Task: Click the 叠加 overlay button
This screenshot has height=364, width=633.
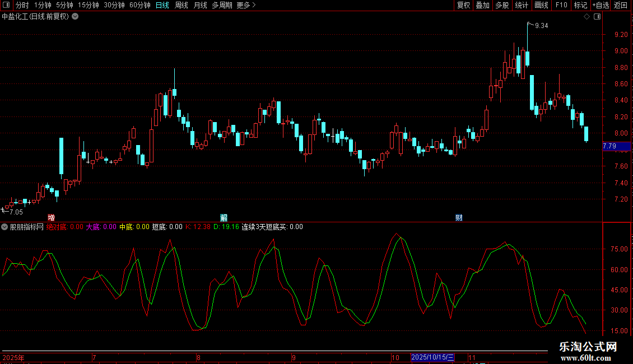Action: tap(482, 5)
